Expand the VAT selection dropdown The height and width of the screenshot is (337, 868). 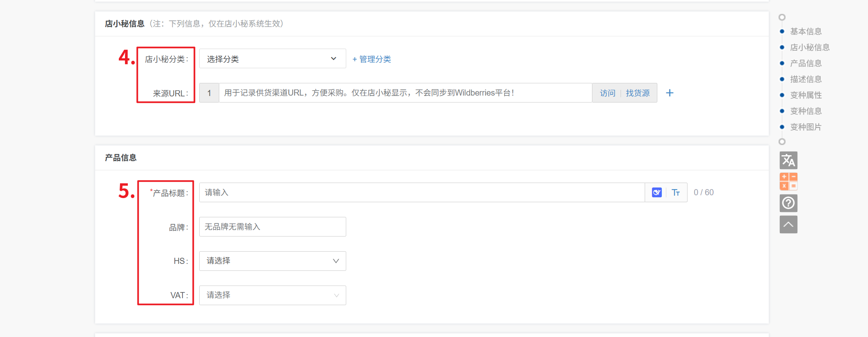click(272, 295)
